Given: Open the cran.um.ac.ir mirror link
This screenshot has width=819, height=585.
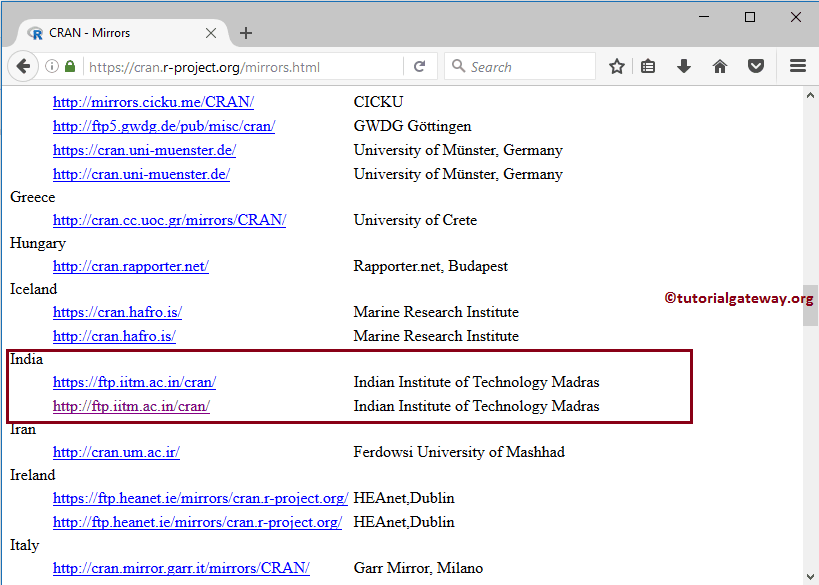Looking at the screenshot, I should click(116, 452).
